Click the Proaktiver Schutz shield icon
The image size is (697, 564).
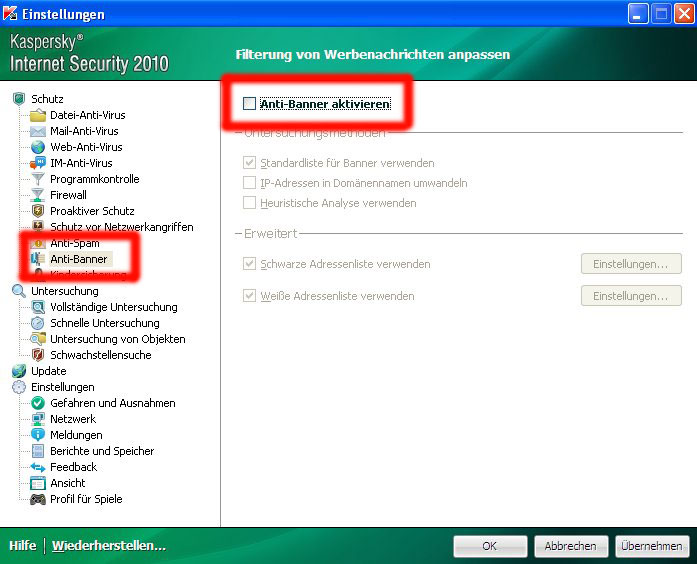pos(38,211)
